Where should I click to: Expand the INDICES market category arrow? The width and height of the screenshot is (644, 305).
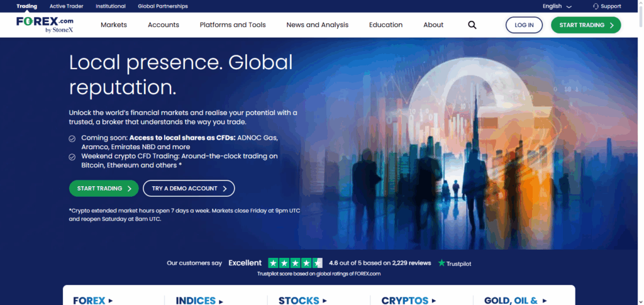pyautogui.click(x=221, y=301)
